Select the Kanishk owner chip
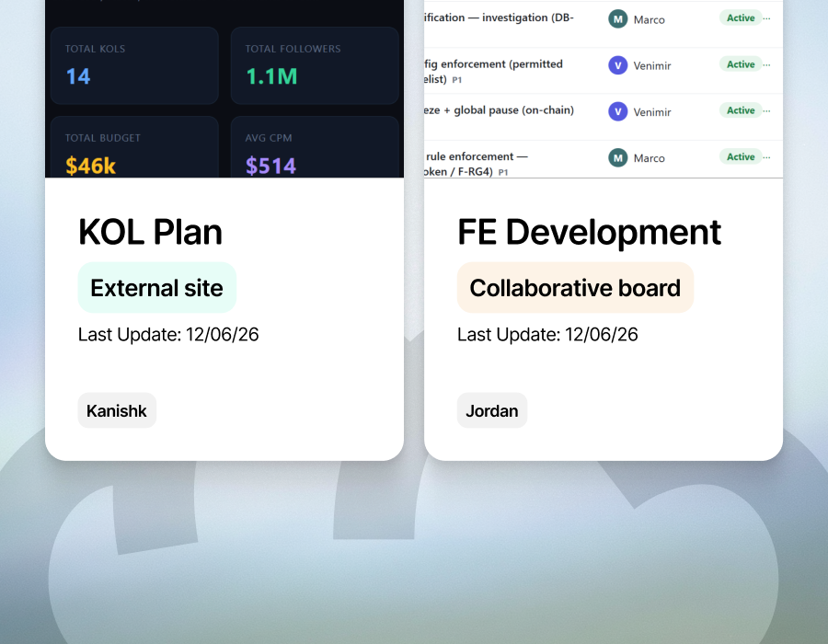 tap(117, 410)
